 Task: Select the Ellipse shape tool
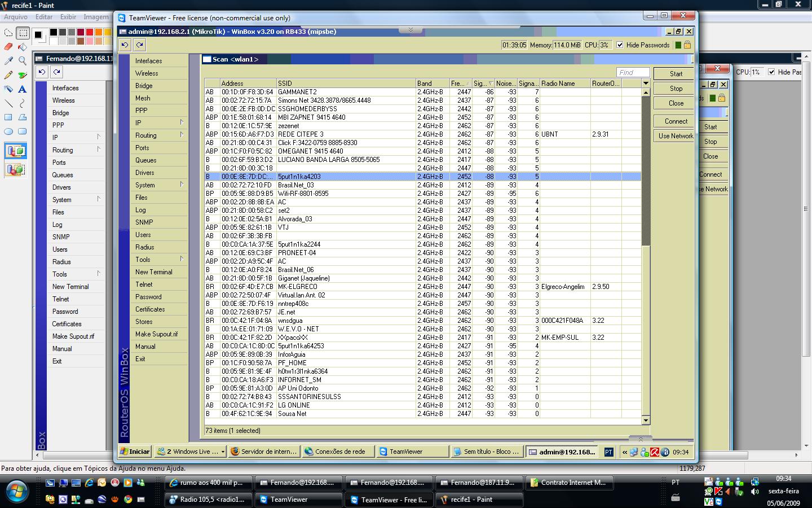point(8,131)
